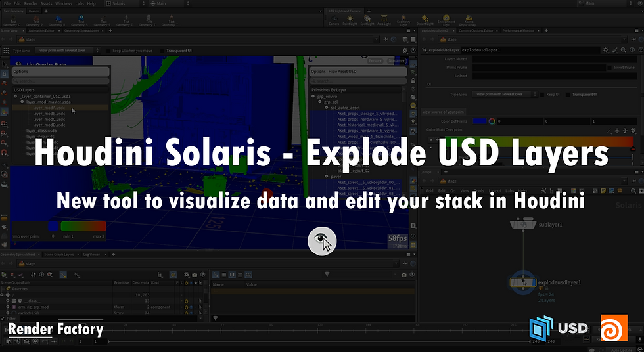Click tree view icon in scene graph details toolbar
The height and width of the screenshot is (352, 644).
216,275
